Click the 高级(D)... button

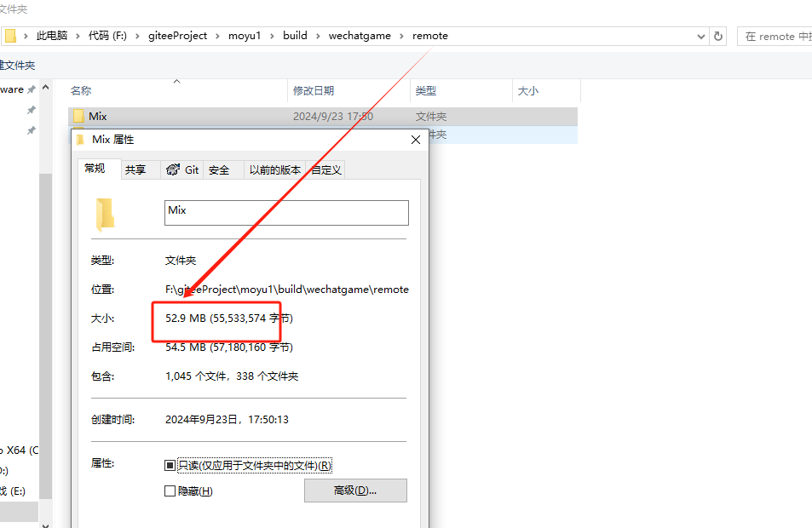355,491
